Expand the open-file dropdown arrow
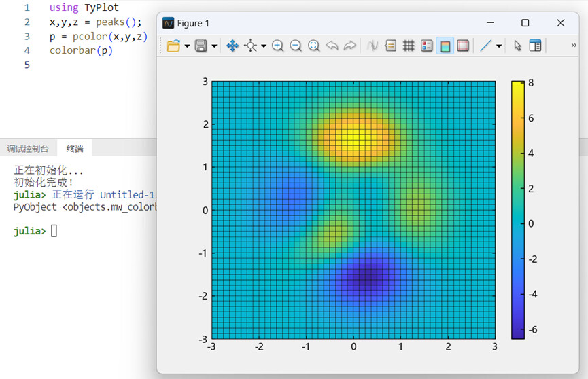The width and height of the screenshot is (588, 379). (187, 46)
